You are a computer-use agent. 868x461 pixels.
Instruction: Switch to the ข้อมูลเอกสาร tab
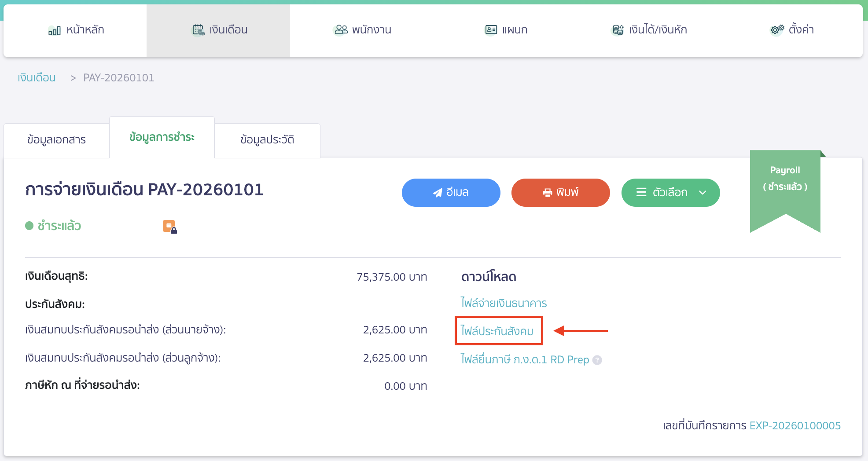pos(56,140)
